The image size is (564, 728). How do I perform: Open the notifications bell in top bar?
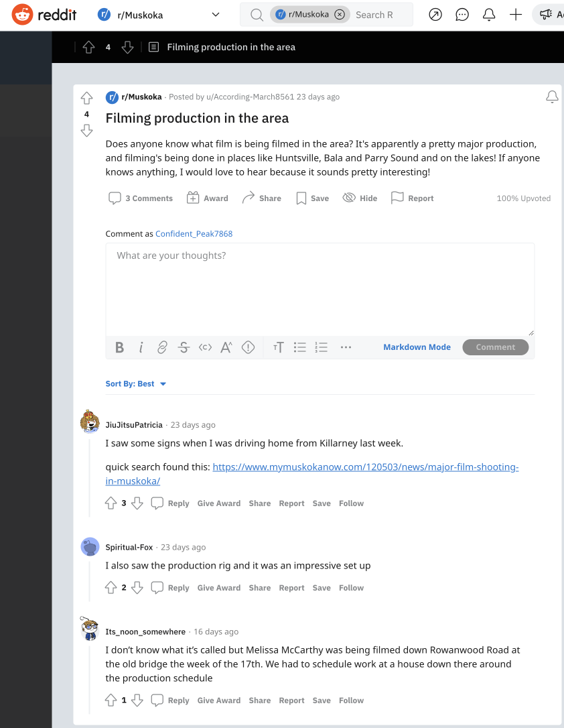(x=489, y=15)
